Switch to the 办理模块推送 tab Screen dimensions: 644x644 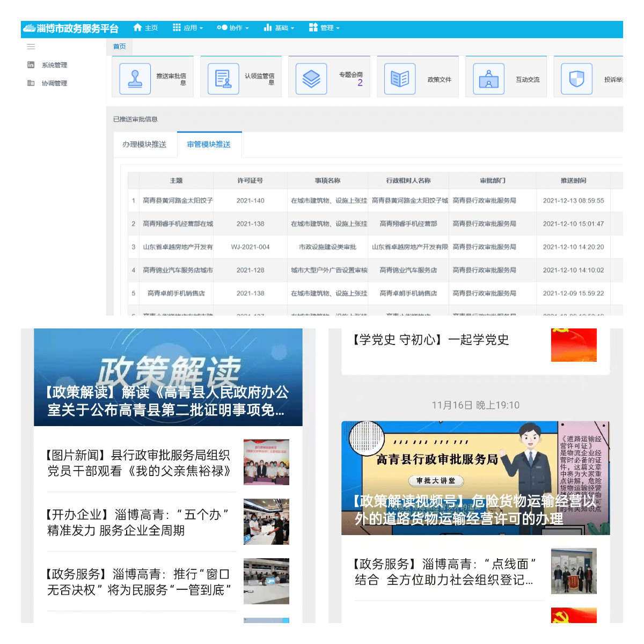pos(144,144)
